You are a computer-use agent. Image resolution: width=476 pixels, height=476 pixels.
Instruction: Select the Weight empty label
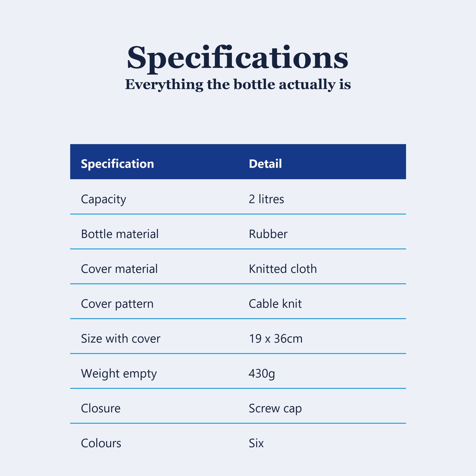click(119, 374)
